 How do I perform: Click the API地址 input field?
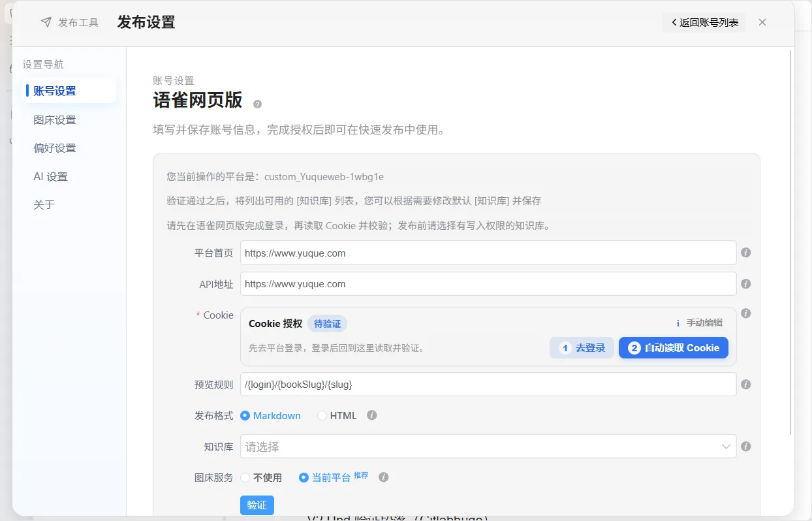(x=488, y=284)
